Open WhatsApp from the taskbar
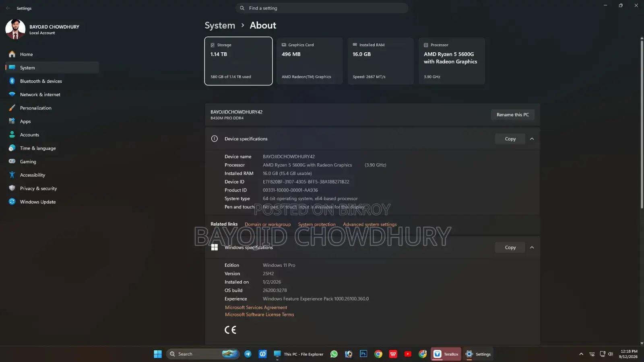Image resolution: width=644 pixels, height=362 pixels. (334, 354)
